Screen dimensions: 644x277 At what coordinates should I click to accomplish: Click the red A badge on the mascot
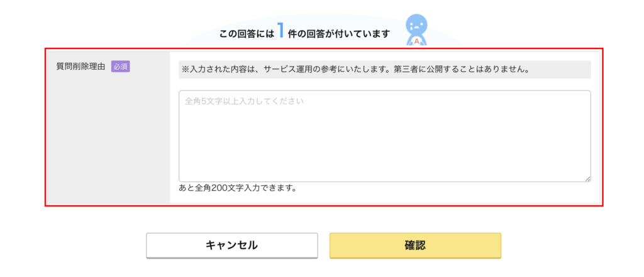[x=418, y=41]
